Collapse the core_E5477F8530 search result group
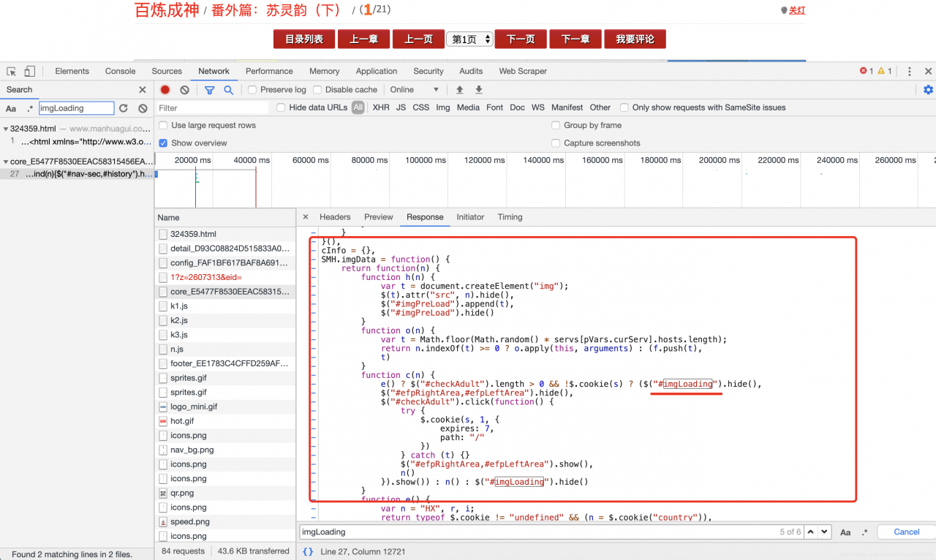 5,162
